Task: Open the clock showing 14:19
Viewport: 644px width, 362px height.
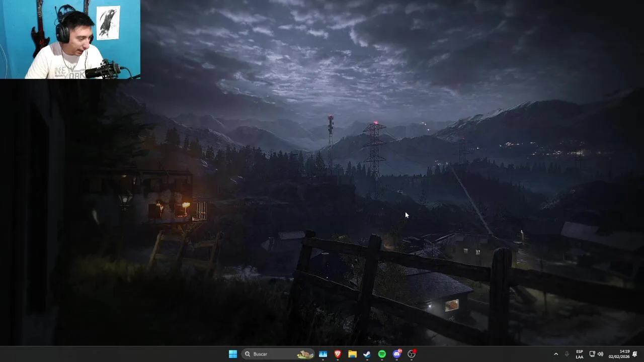Action: pyautogui.click(x=619, y=354)
